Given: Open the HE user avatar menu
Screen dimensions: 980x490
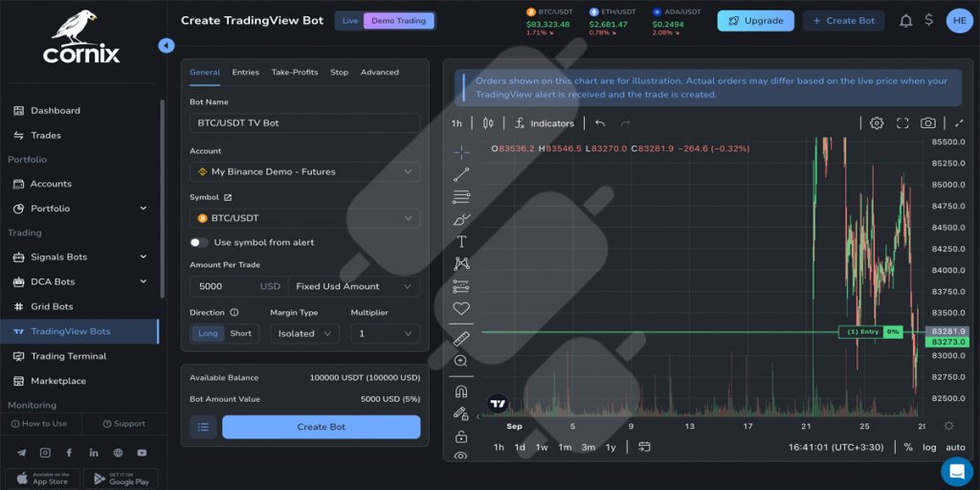Looking at the screenshot, I should pos(959,21).
